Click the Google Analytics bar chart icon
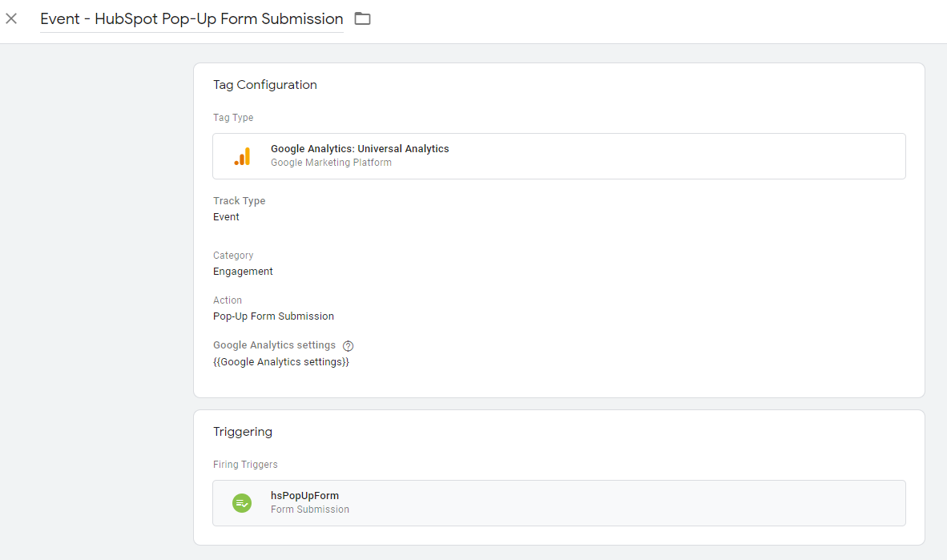 (242, 156)
